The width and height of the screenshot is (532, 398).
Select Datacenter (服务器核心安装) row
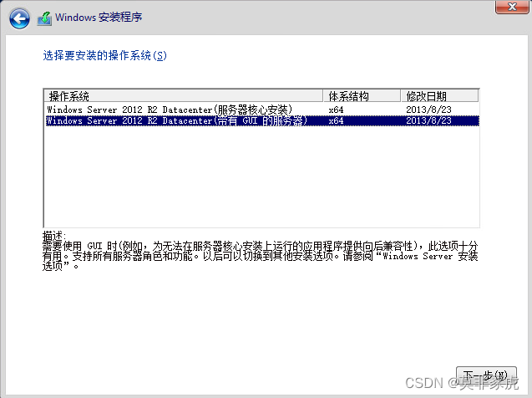point(262,110)
